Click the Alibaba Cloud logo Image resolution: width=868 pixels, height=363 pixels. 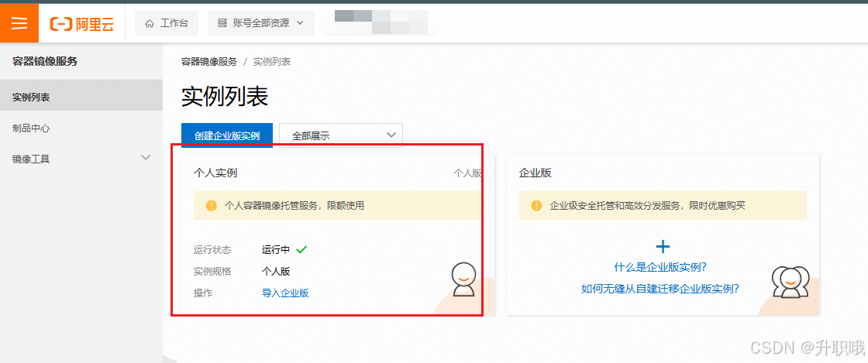coord(82,23)
